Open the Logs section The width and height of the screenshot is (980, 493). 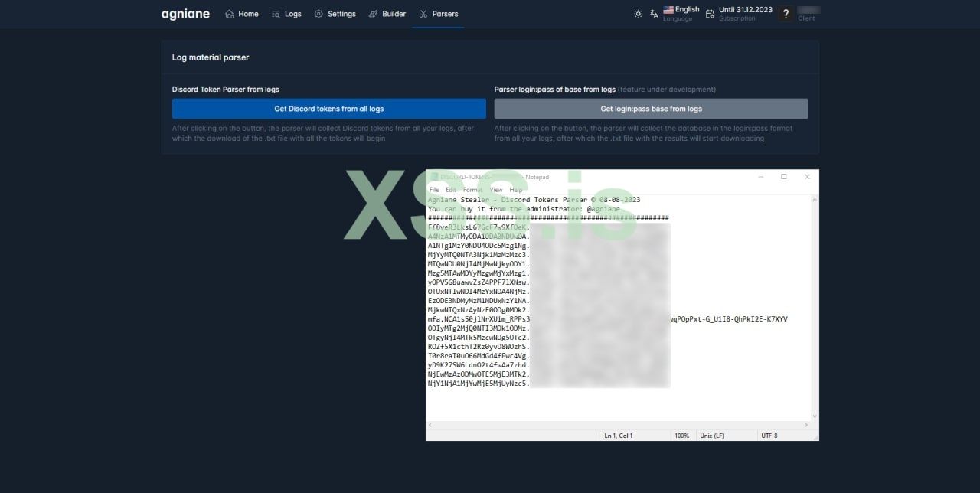coord(286,14)
